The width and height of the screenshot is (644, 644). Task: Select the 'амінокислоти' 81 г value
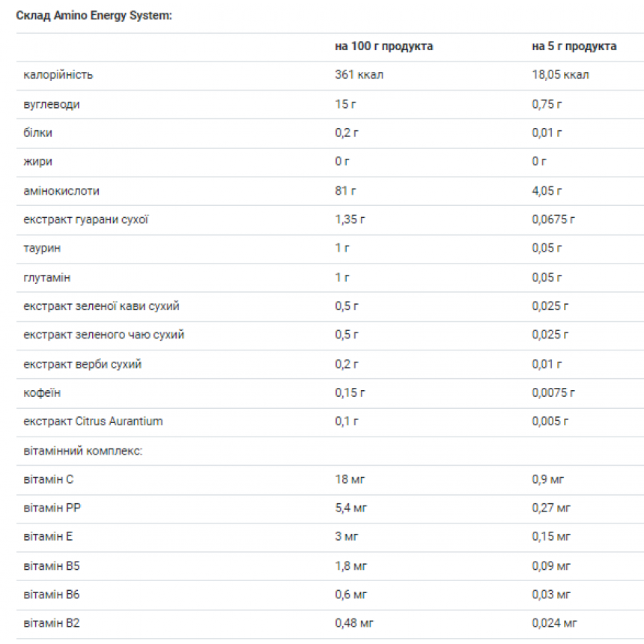[x=345, y=191]
